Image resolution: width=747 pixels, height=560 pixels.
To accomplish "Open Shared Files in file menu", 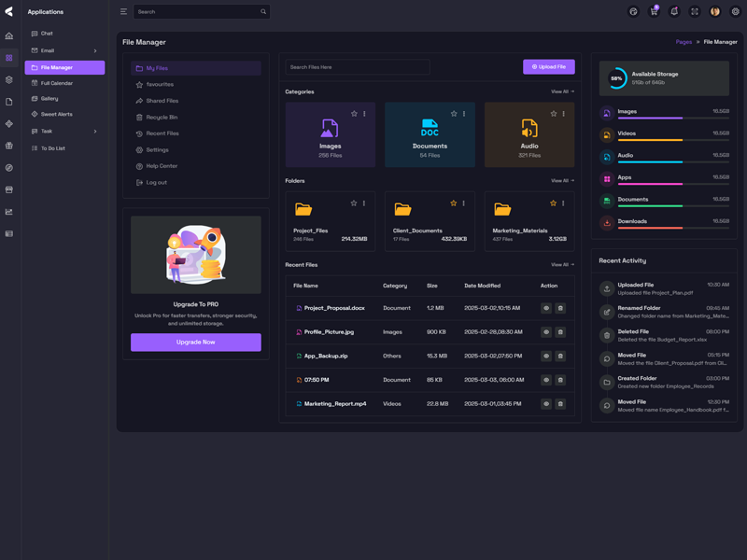I will click(162, 101).
